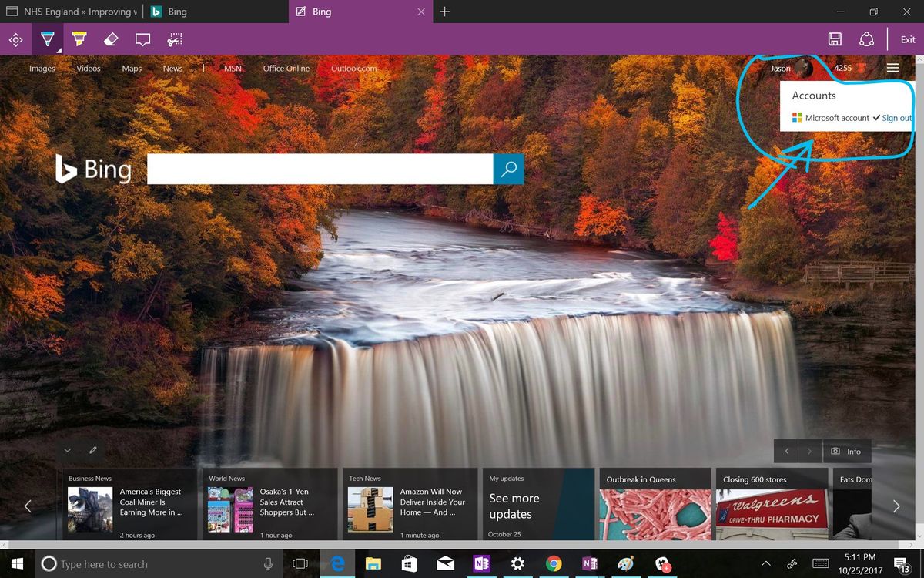Viewport: 924px width, 578px height.
Task: Show next background image
Action: pyautogui.click(x=809, y=451)
